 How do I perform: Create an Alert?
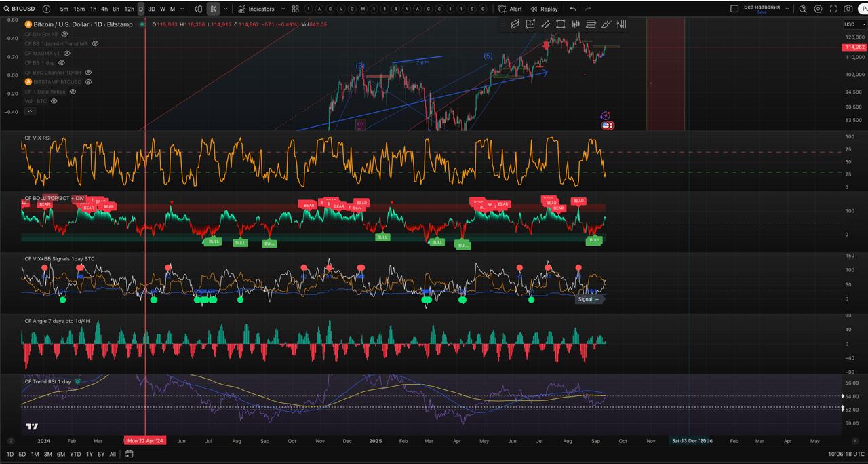[x=510, y=9]
